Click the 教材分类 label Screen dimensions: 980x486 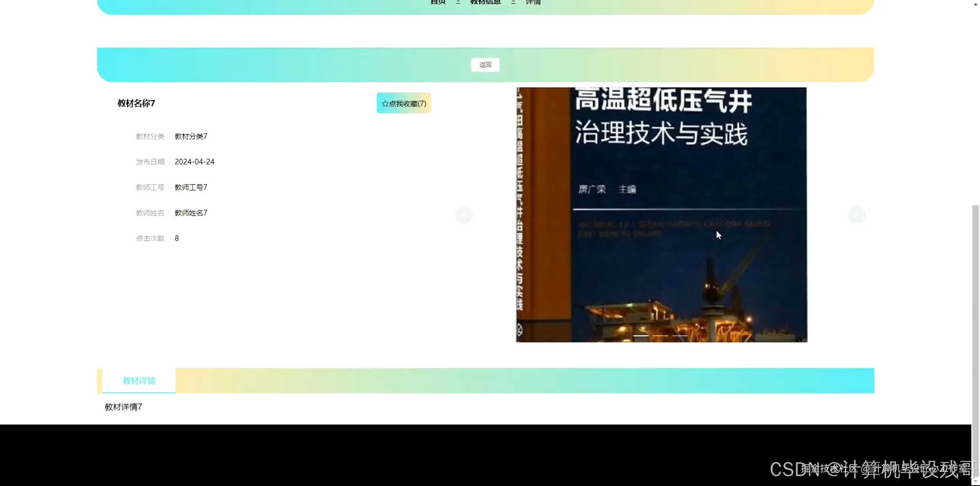tap(150, 136)
